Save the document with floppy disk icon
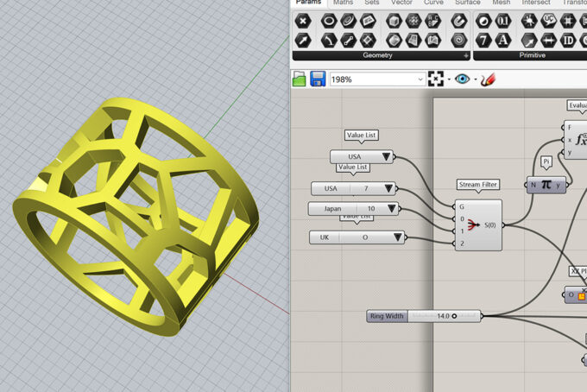Screen dimensions: 587x392 (318, 79)
